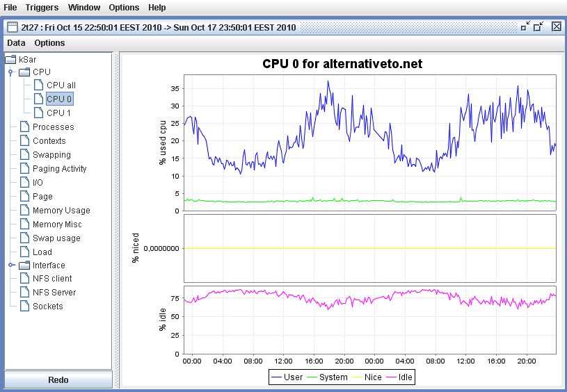The image size is (567, 392).
Task: Click the document icon beside Sockets
Action: pos(24,307)
